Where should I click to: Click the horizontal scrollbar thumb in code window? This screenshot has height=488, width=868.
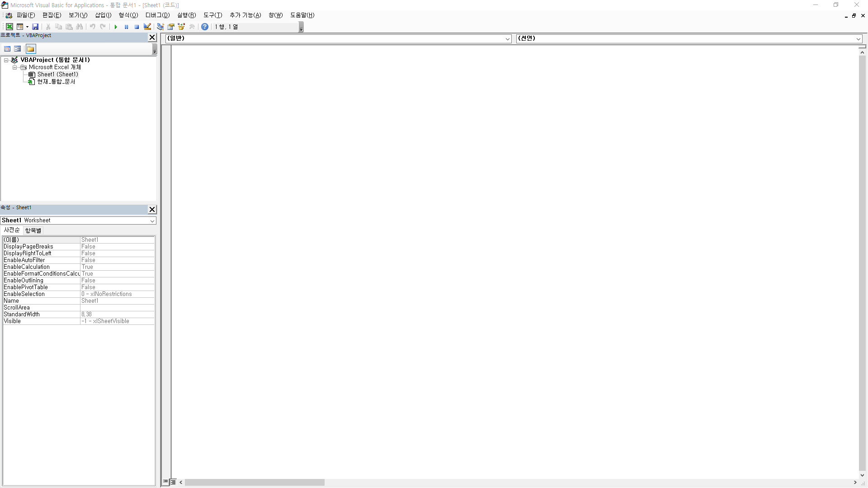tap(255, 482)
